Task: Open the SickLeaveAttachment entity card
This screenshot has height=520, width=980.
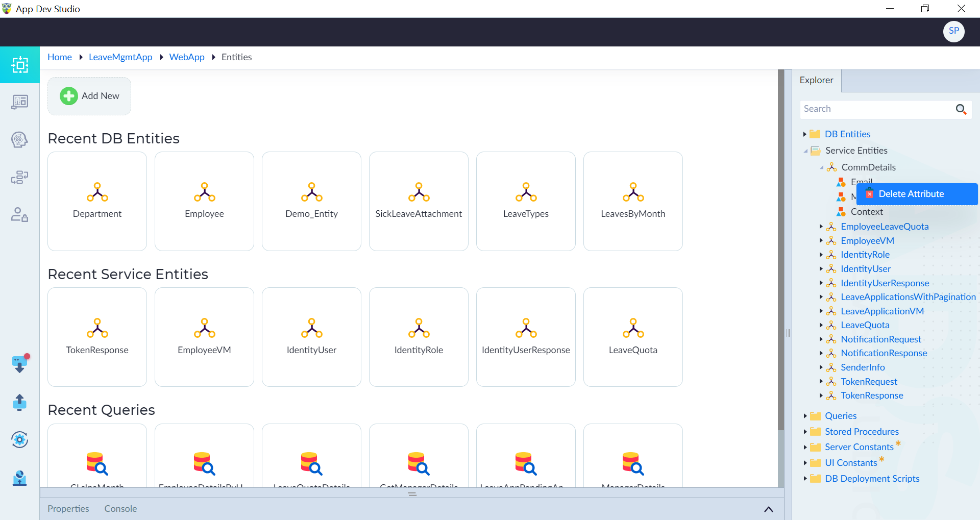Action: coord(419,201)
